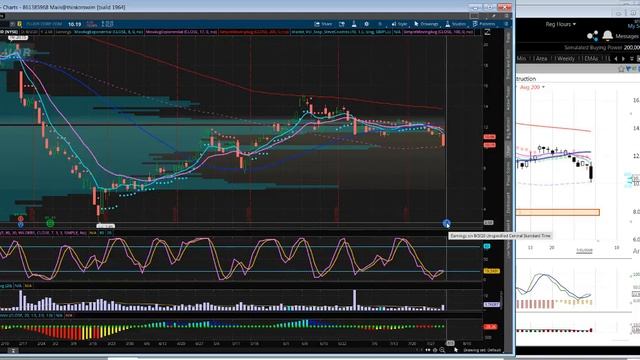Screen dimensions: 640x360
Task: Click the Share button in chart toolbar
Action: pyautogui.click(x=323, y=24)
